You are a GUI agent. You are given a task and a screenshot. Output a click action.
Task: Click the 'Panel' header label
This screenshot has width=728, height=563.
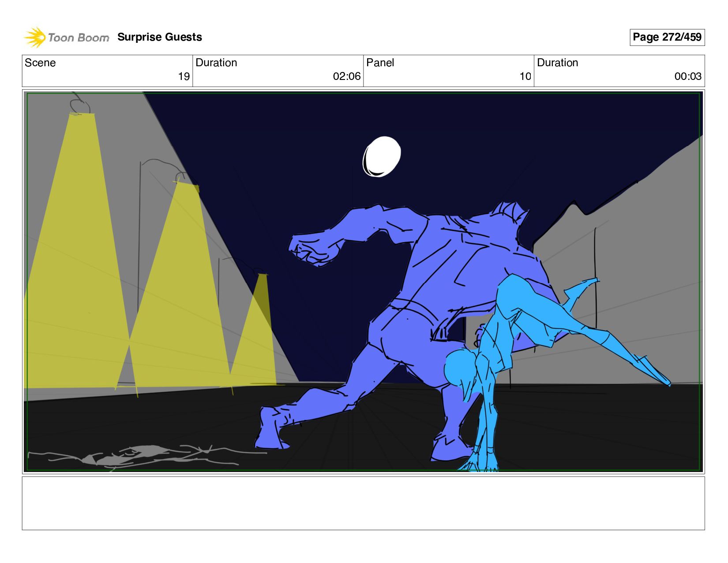[x=380, y=63]
